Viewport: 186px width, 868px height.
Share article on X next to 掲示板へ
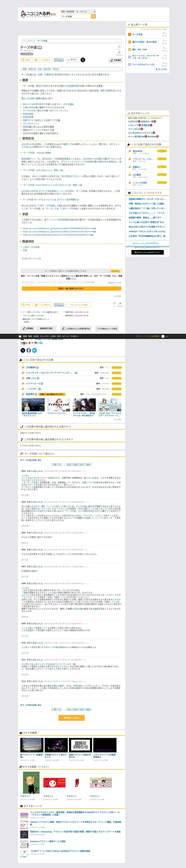click(83, 60)
